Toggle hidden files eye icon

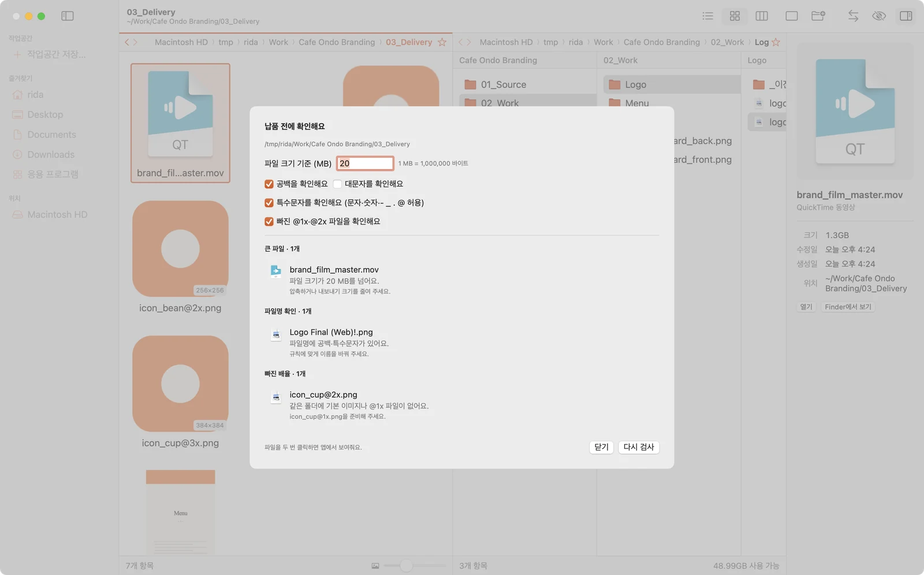[879, 16]
